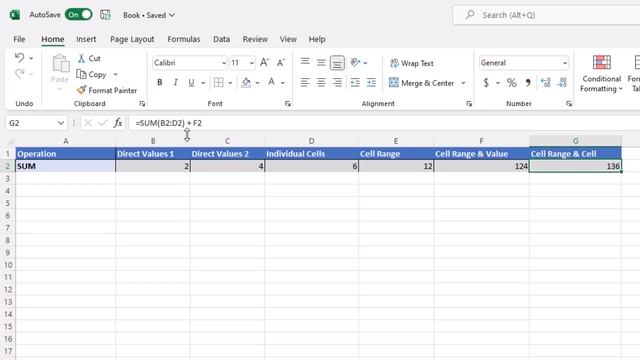The height and width of the screenshot is (360, 640).
Task: Toggle Wrap Text
Action: click(411, 63)
